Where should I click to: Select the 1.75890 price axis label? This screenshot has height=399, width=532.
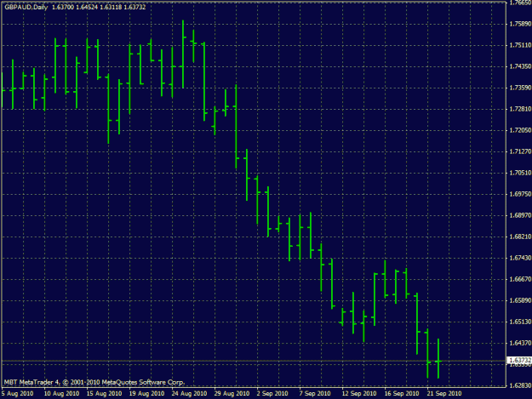(520, 24)
